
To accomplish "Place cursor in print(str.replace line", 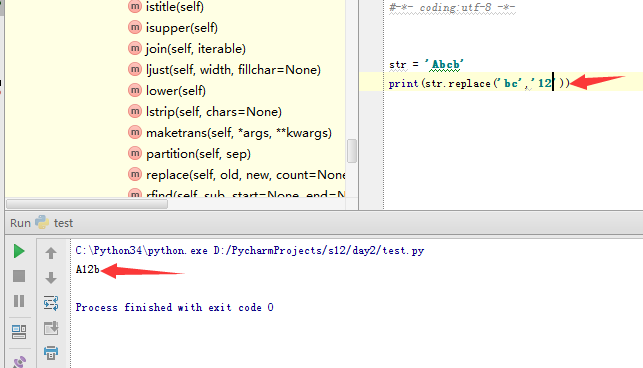I will point(479,83).
